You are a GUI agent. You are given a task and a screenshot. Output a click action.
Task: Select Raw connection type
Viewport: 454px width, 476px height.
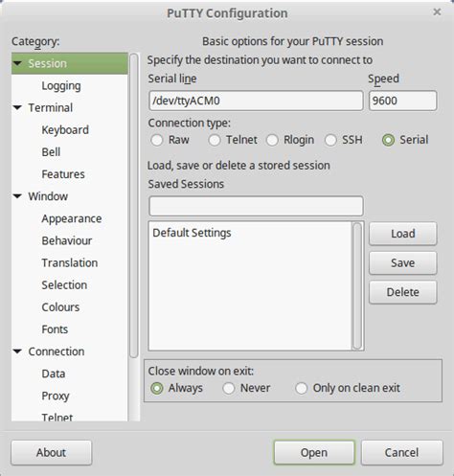[x=157, y=140]
